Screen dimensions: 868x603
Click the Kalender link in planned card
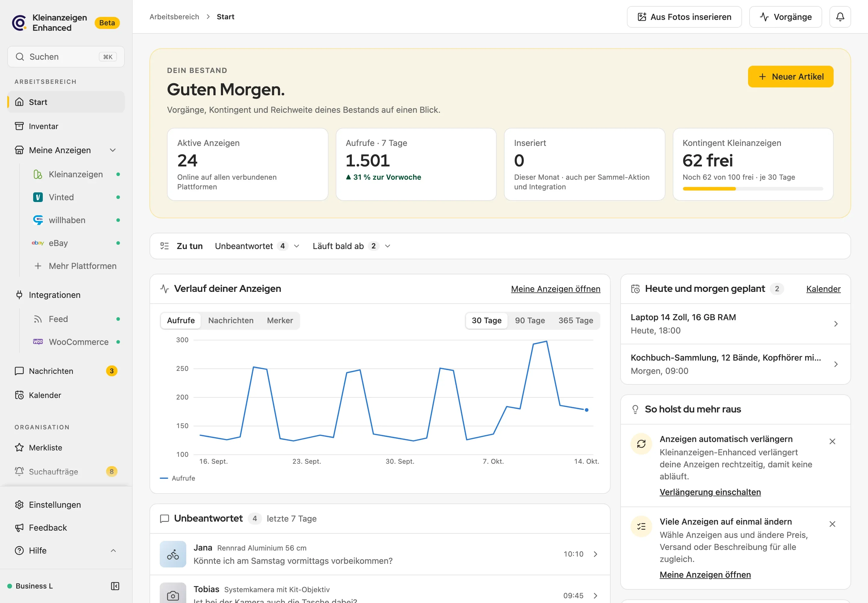823,289
